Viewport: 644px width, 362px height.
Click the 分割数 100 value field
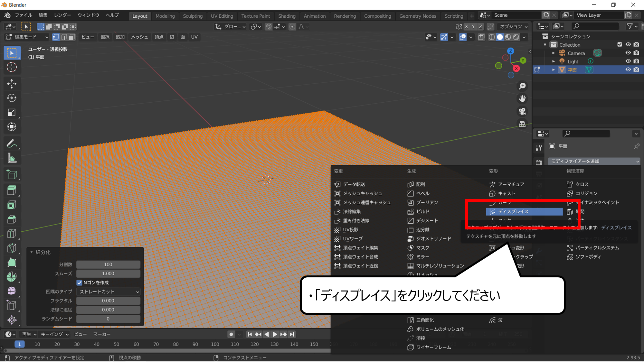point(108,265)
